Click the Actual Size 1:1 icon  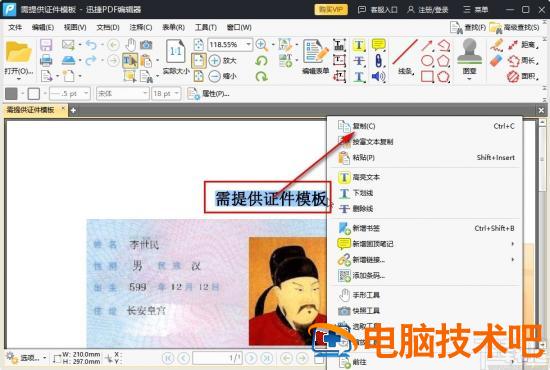[x=175, y=52]
